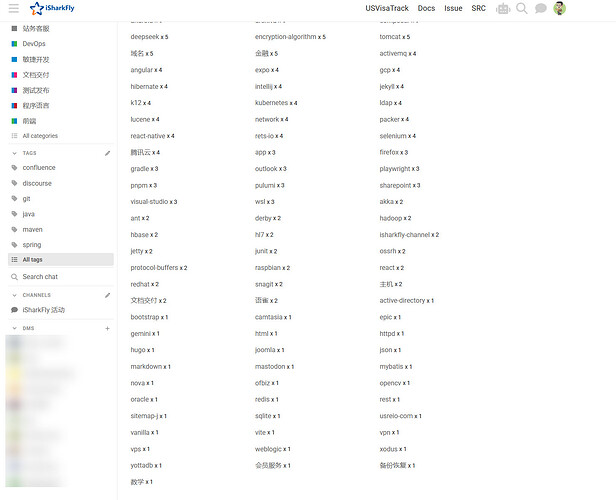
Task: Open the sitemap-j x 1 tag
Action: coord(149,416)
